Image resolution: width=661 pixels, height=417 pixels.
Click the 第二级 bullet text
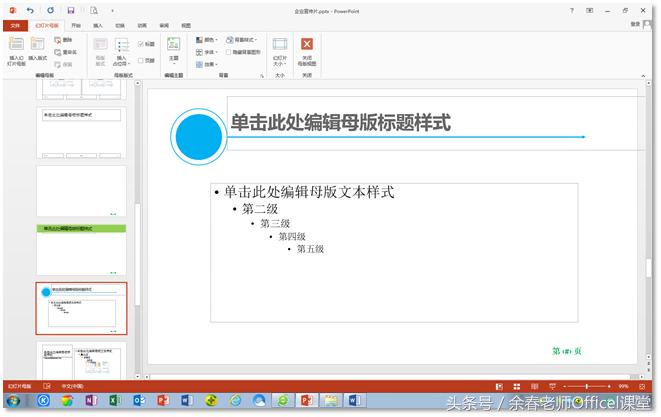click(260, 209)
